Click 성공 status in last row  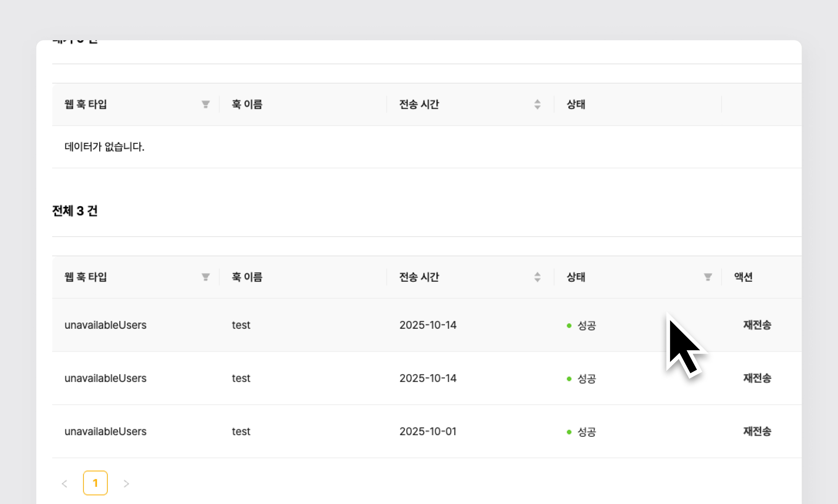tap(586, 432)
